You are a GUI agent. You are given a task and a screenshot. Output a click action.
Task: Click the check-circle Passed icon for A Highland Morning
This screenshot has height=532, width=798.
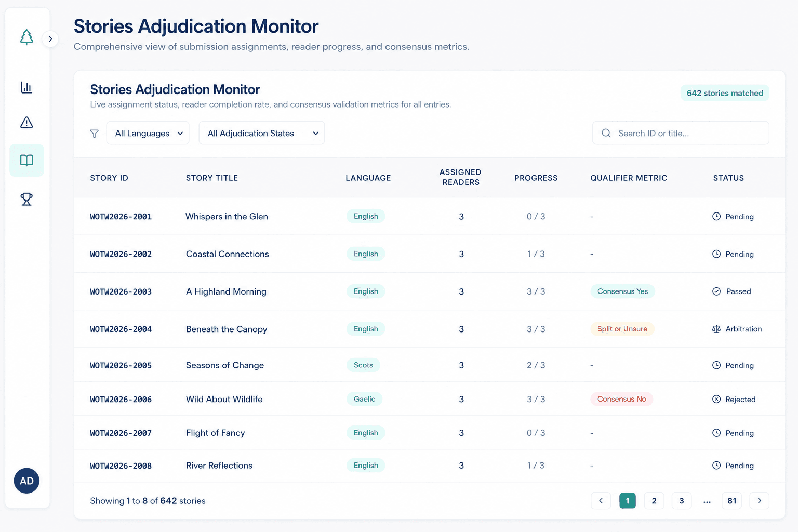[x=716, y=291]
